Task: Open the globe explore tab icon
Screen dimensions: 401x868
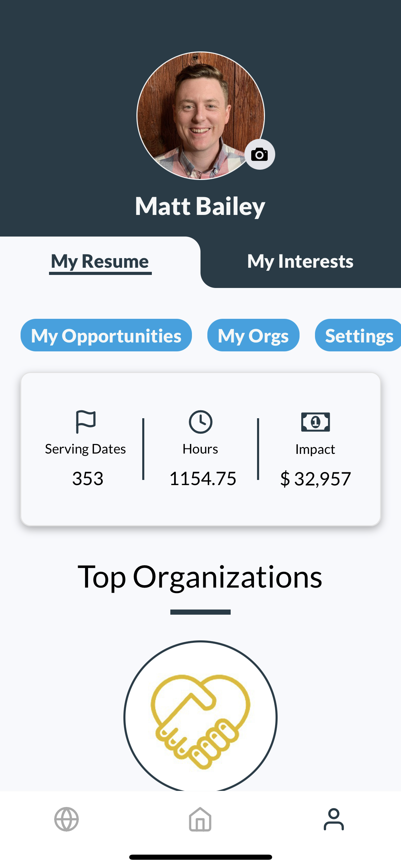Action: [x=66, y=819]
